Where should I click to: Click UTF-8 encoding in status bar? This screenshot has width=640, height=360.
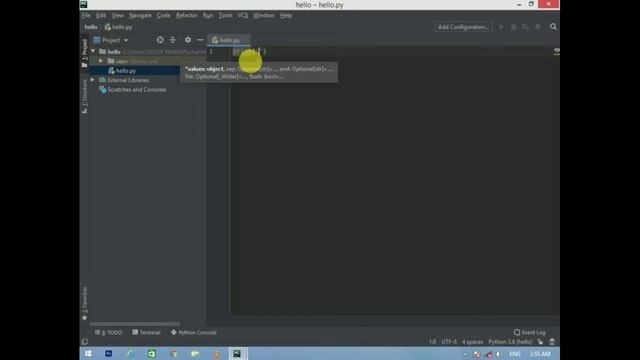pos(449,342)
